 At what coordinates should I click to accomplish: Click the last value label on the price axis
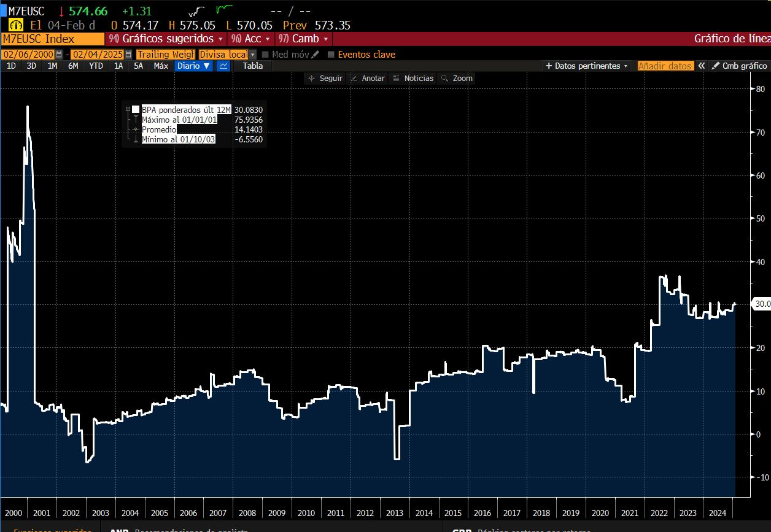pos(762,304)
